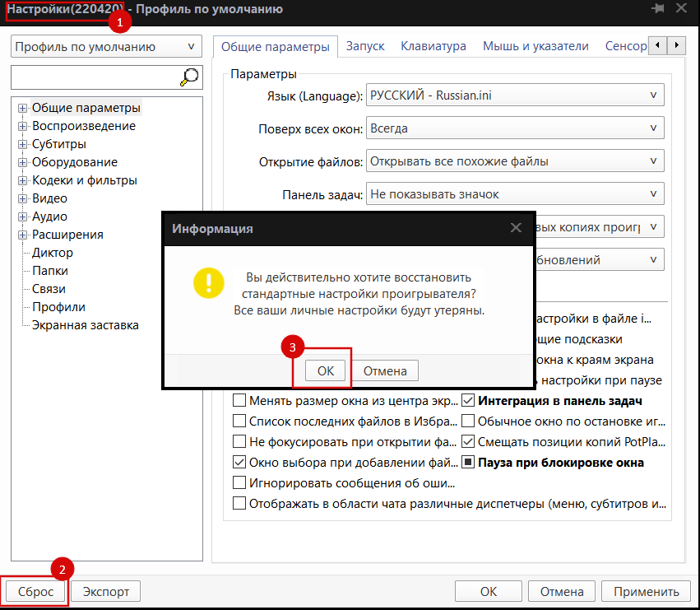Confirm reset with OK in dialog
The width and height of the screenshot is (700, 610).
[325, 371]
